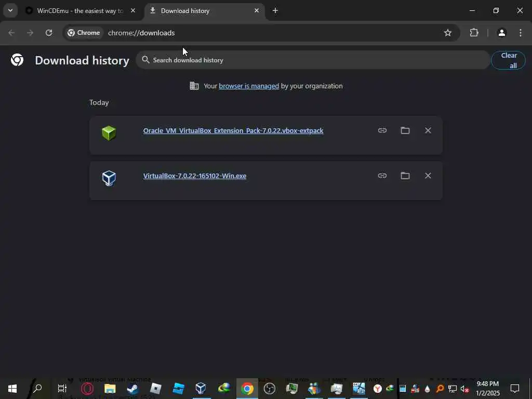532x399 pixels.
Task: Close the Download history tab
Action: [x=257, y=10]
